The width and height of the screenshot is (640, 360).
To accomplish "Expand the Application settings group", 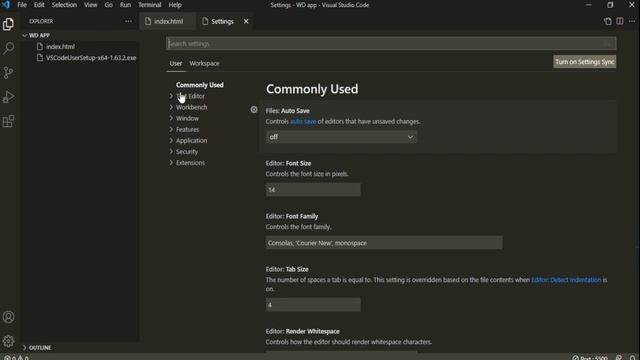I will pos(191,140).
